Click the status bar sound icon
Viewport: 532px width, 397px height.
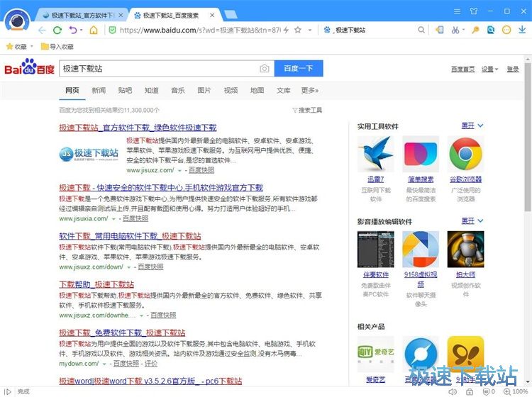coord(453,391)
